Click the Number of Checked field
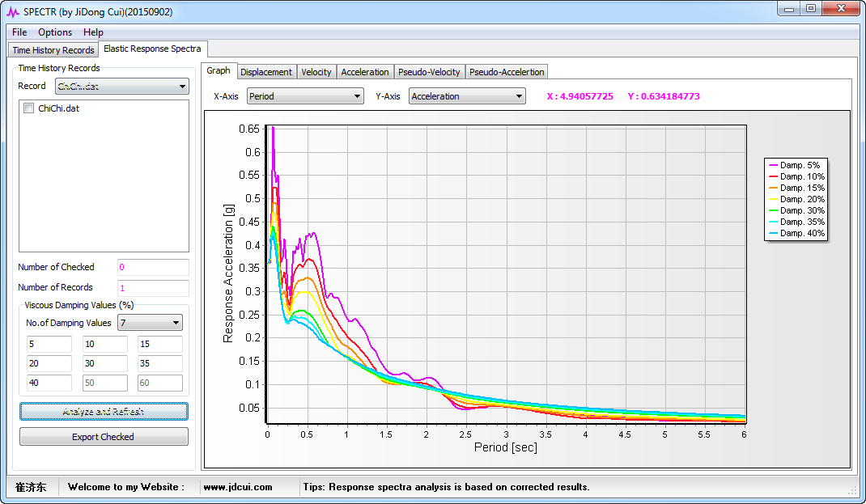 coord(153,267)
